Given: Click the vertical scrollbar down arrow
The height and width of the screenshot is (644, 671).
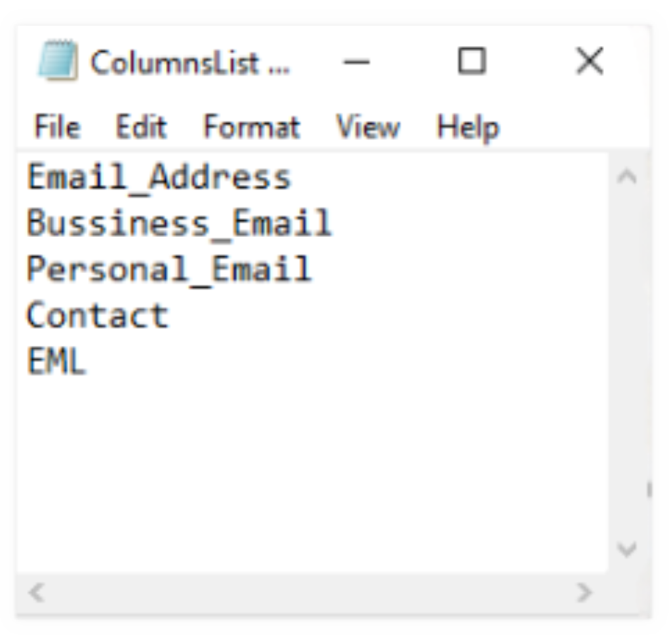Looking at the screenshot, I should click(627, 549).
